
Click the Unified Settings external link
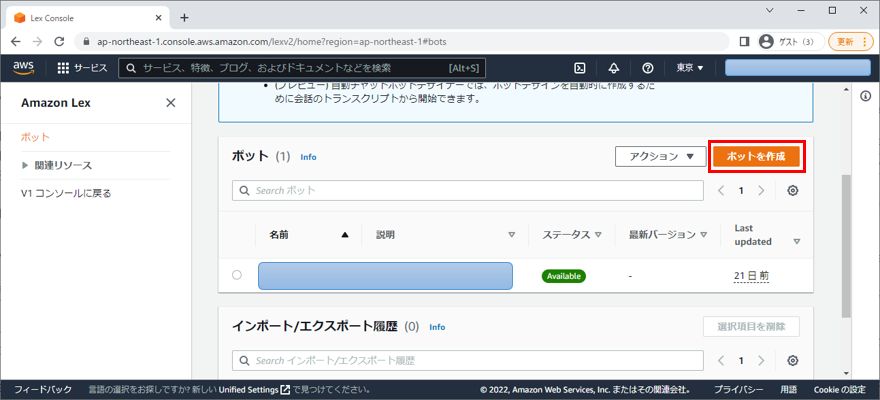pos(254,389)
